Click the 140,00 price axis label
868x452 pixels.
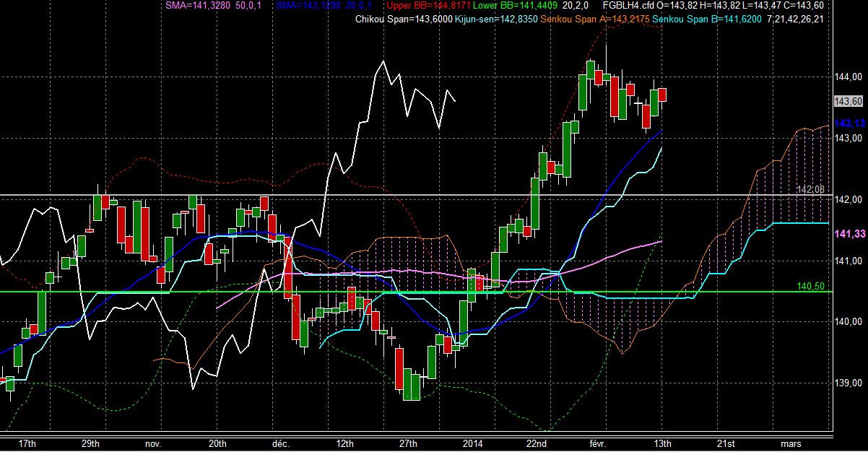(x=847, y=322)
